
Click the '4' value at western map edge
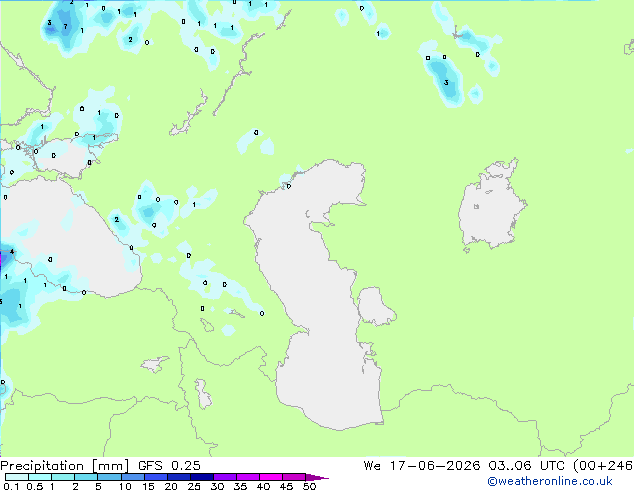click(12, 252)
